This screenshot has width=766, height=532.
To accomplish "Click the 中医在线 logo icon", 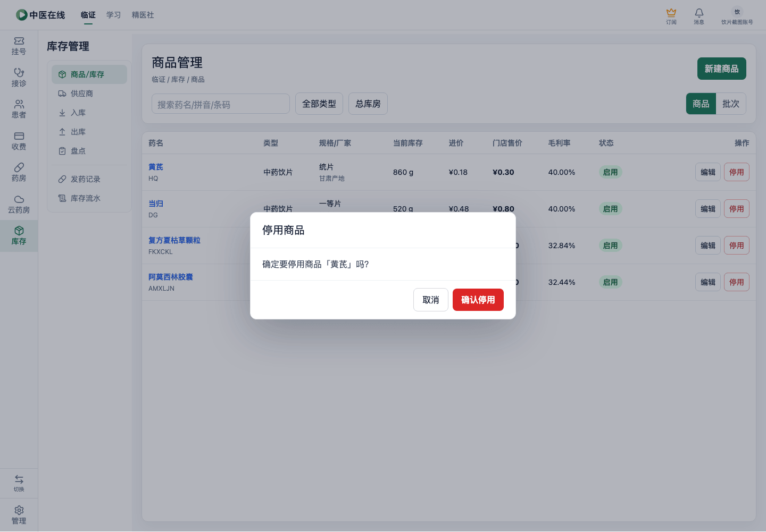I will [x=21, y=15].
